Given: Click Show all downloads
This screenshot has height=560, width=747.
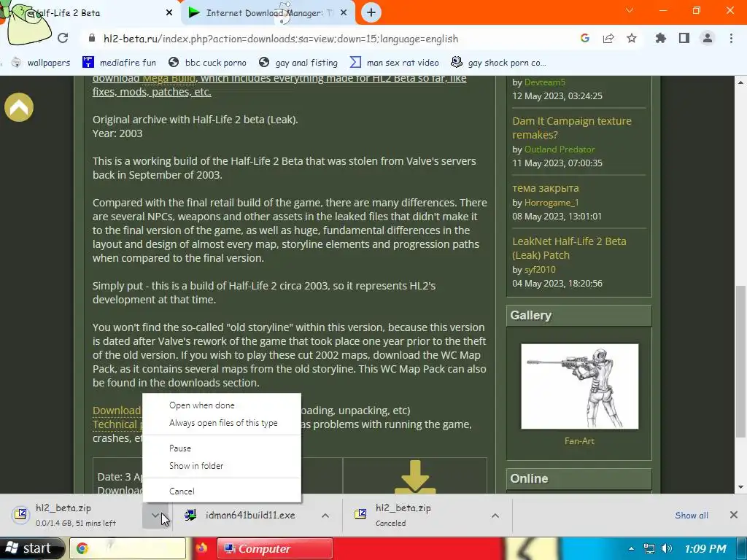Looking at the screenshot, I should click(x=692, y=516).
